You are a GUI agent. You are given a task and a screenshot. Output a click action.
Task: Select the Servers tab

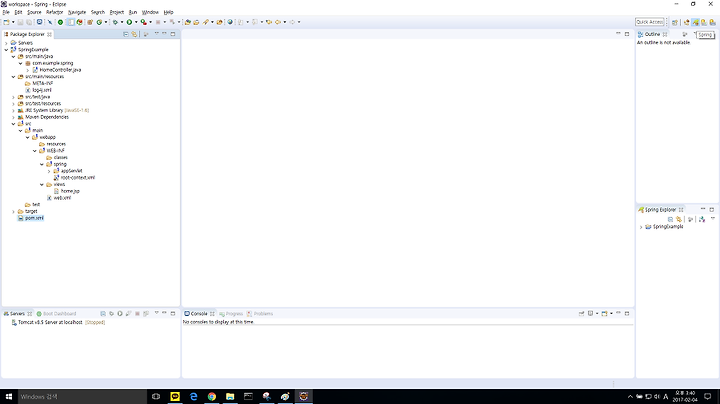point(17,314)
